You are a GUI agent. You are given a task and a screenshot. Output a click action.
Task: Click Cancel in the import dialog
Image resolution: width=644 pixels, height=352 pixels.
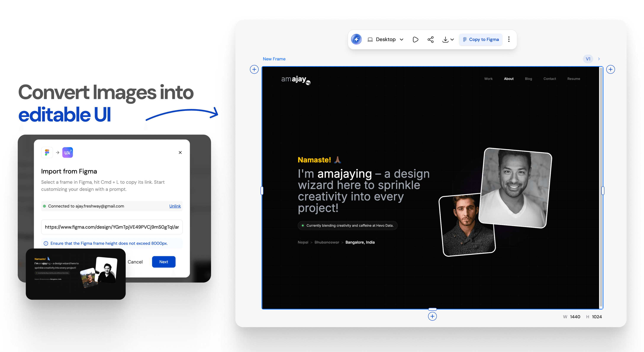[x=135, y=262]
